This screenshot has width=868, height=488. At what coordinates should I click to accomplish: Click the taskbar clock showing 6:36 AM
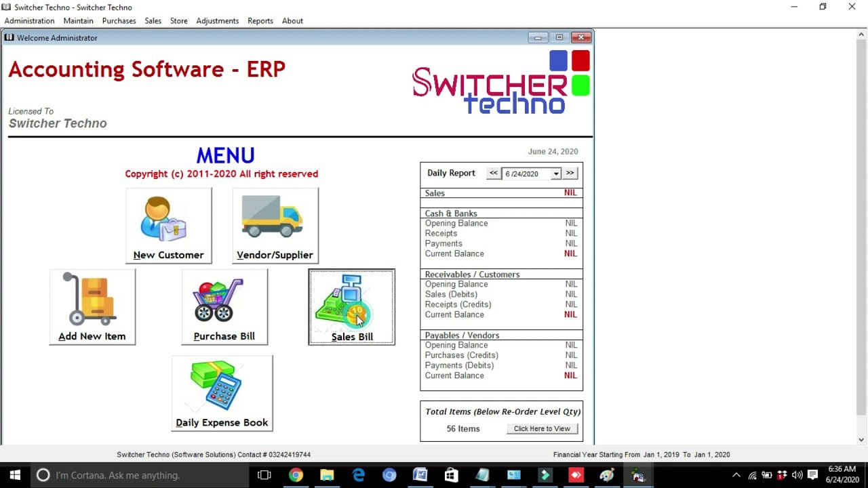842,474
